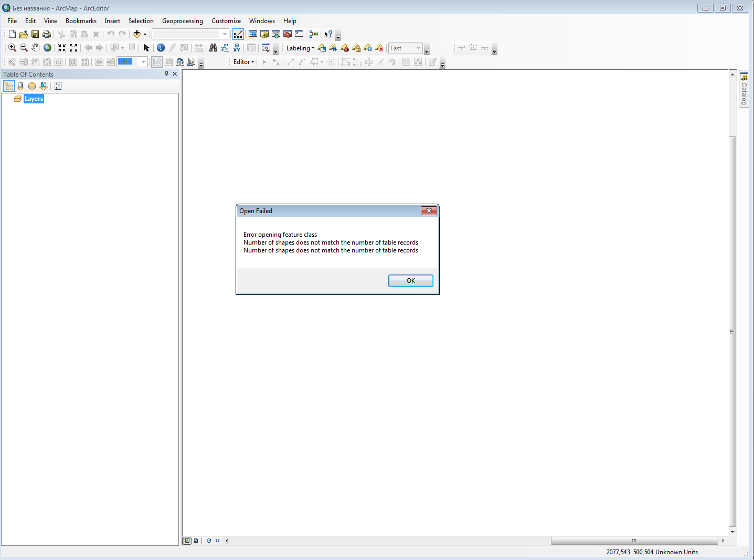Open the Label Manager
The image size is (754, 560).
pyautogui.click(x=322, y=48)
